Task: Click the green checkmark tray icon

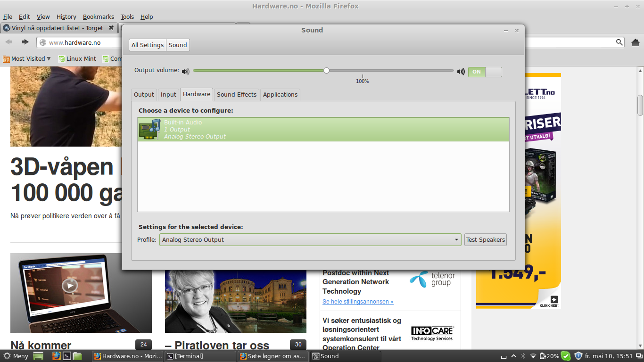Action: click(566, 356)
